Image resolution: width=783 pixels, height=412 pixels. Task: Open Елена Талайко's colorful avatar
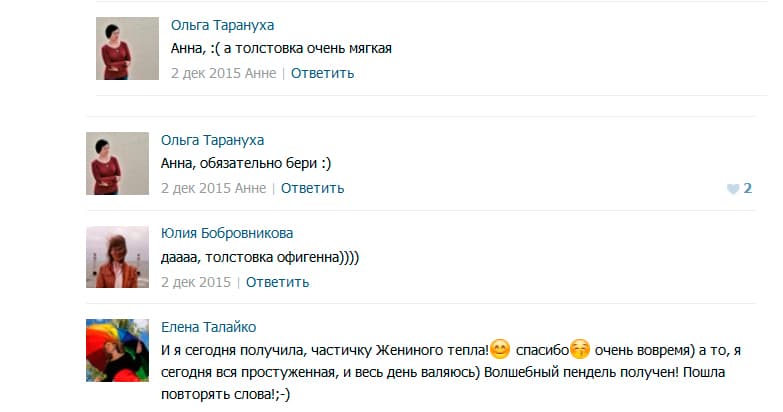(117, 350)
